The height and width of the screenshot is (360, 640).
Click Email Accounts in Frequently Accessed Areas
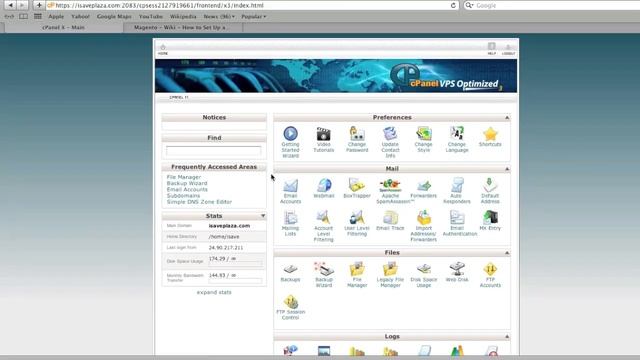[x=187, y=189]
